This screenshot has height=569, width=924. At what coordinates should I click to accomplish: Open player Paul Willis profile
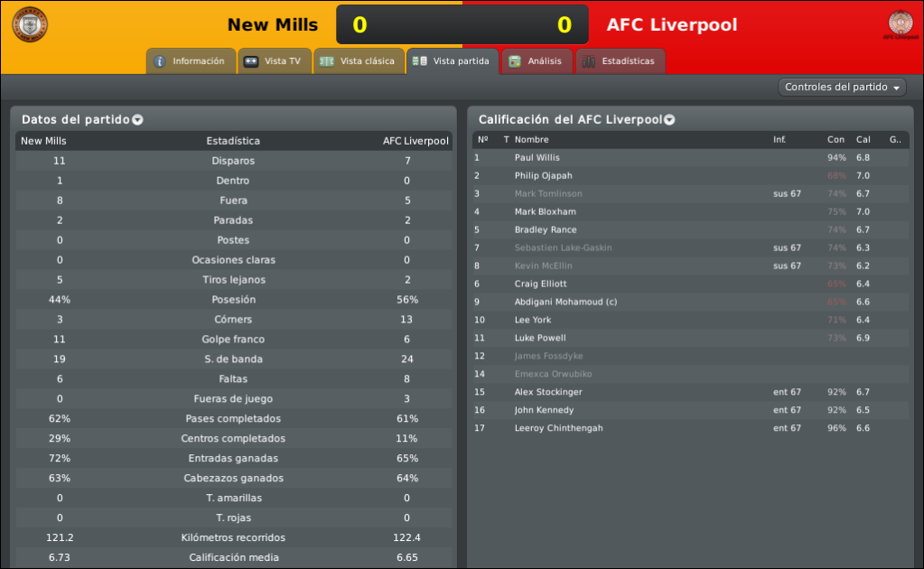click(x=537, y=158)
